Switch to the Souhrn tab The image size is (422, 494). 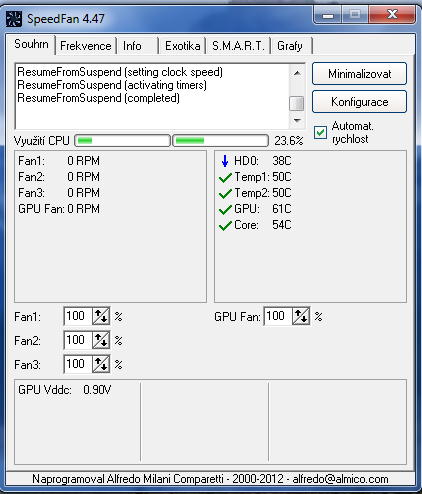pos(31,44)
